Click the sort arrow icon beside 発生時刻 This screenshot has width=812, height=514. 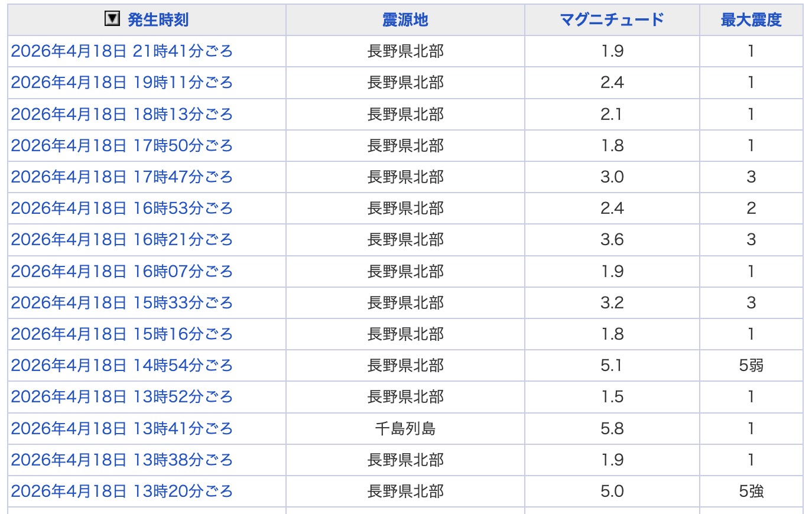112,19
